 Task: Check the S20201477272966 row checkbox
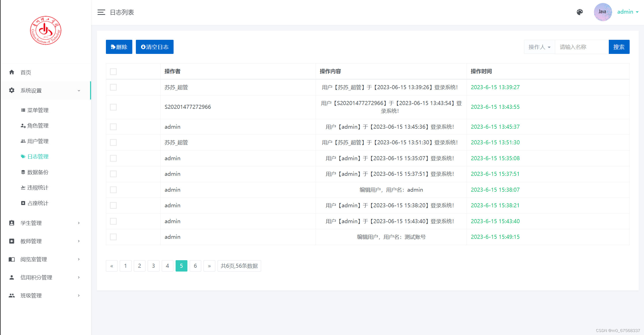pyautogui.click(x=113, y=107)
